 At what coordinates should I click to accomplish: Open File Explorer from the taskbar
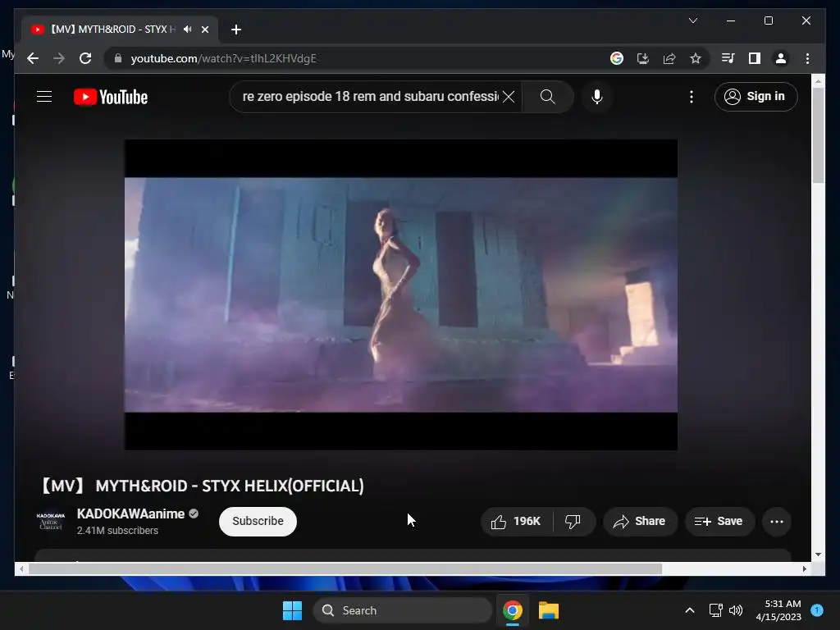coord(549,610)
